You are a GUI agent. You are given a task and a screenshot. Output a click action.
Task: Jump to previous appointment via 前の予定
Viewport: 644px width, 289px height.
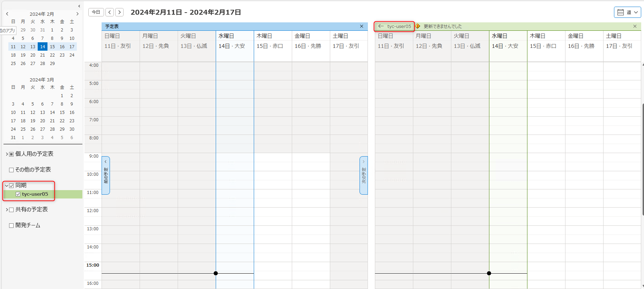(106, 175)
